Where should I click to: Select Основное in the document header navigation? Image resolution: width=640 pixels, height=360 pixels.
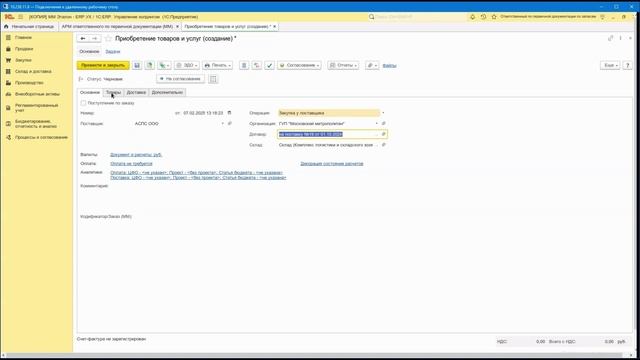pyautogui.click(x=89, y=51)
